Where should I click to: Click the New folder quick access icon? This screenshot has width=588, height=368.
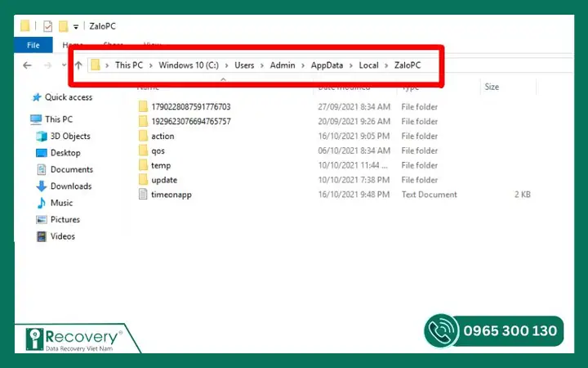(x=64, y=26)
